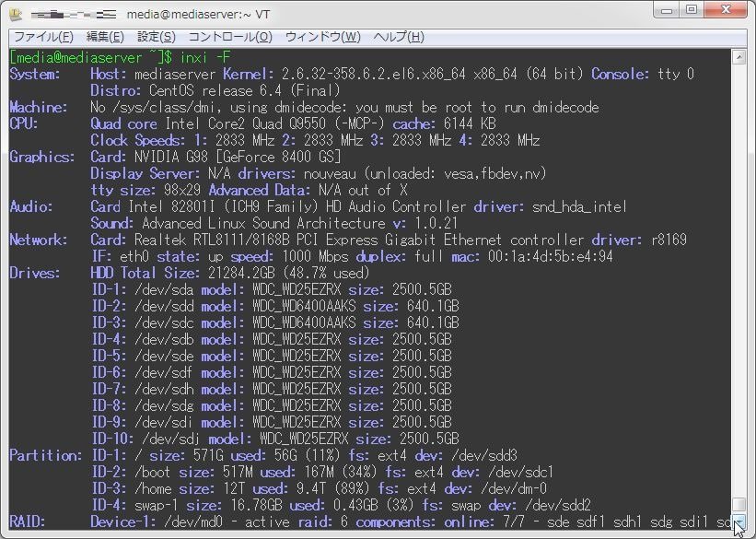Click '/dev/sdh' in ID-7 drive row

coord(164,390)
